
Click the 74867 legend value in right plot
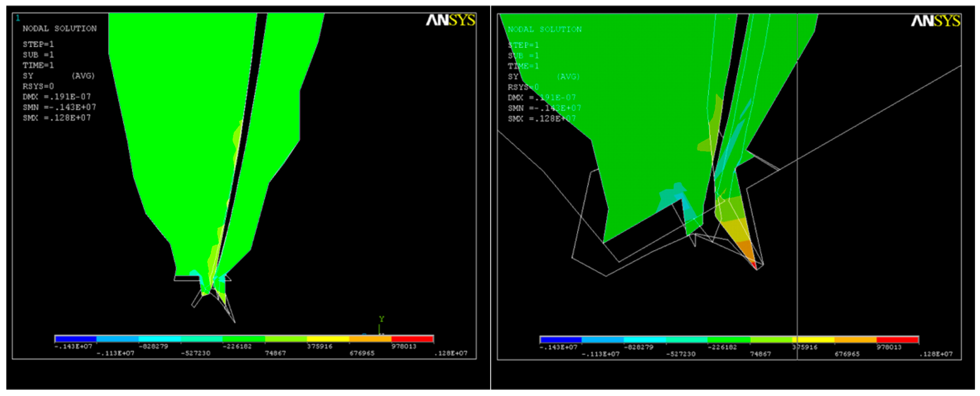click(760, 354)
